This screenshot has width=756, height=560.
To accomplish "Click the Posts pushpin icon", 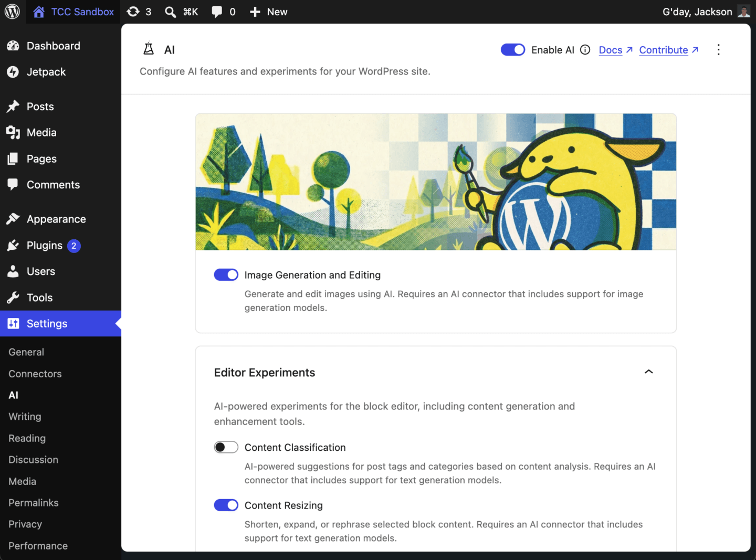I will pyautogui.click(x=13, y=107).
